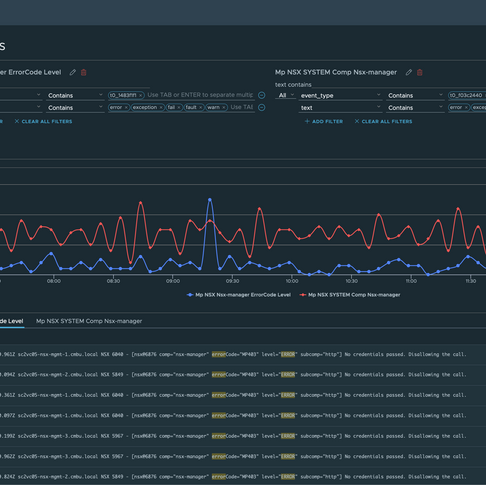Click CLEAR ALL FILTERS in the right query

pos(383,121)
